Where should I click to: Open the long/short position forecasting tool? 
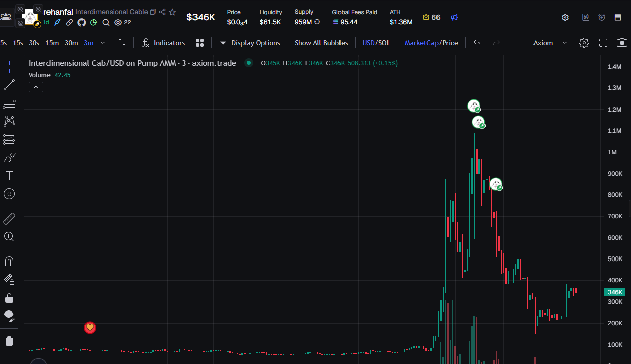pyautogui.click(x=9, y=139)
